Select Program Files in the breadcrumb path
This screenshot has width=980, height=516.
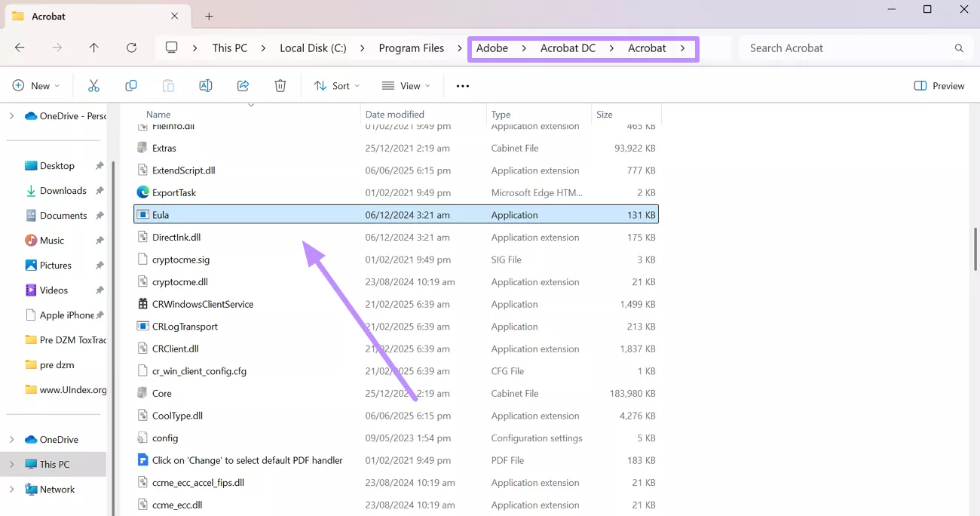click(411, 48)
